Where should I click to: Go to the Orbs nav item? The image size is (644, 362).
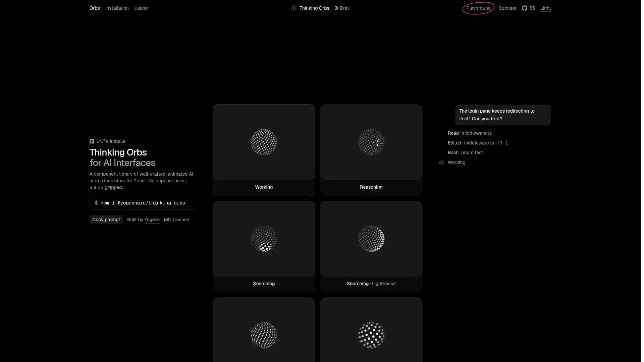click(x=95, y=8)
